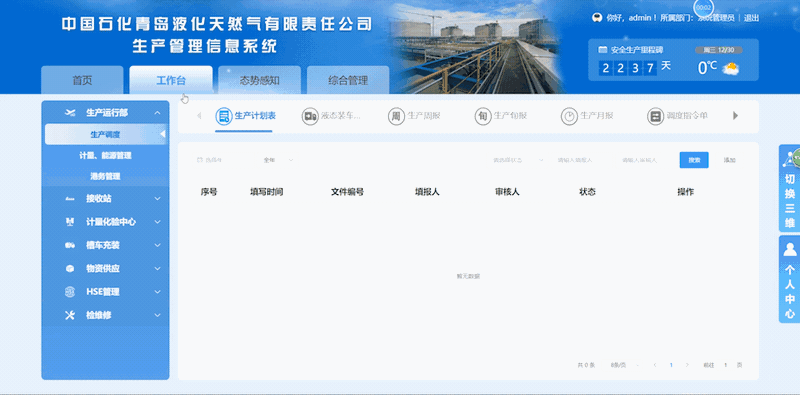Click the 添加 button

click(730, 160)
